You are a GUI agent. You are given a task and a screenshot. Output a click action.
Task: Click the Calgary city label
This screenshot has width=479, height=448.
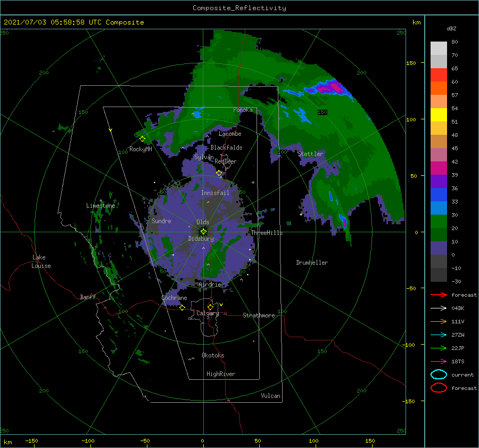click(208, 313)
